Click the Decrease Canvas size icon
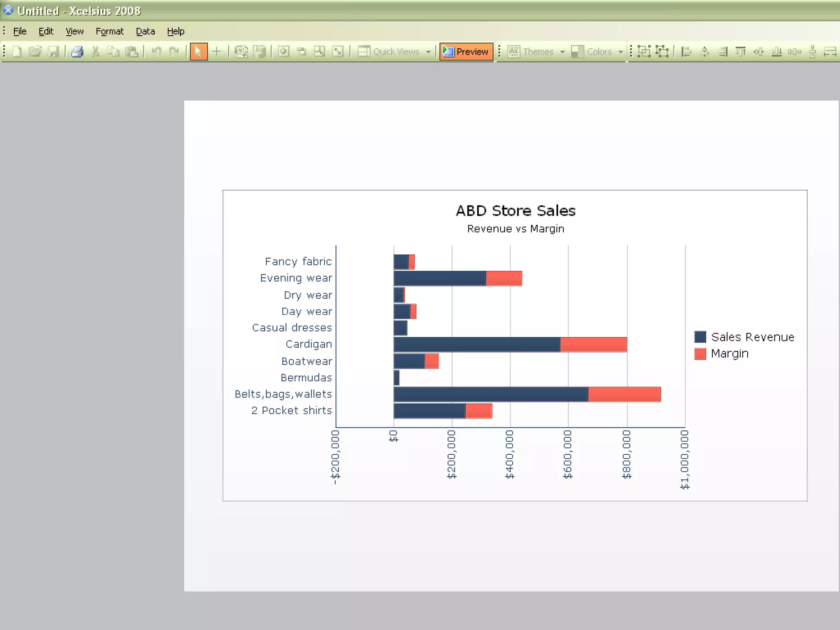840x630 pixels. pyautogui.click(x=301, y=52)
